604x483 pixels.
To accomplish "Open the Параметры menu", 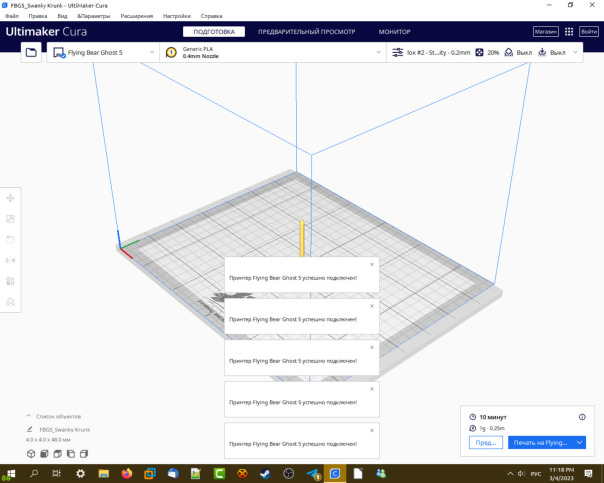I will (94, 16).
